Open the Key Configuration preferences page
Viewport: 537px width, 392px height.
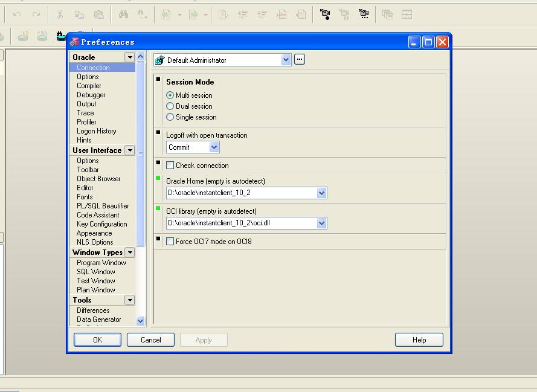pyautogui.click(x=101, y=224)
